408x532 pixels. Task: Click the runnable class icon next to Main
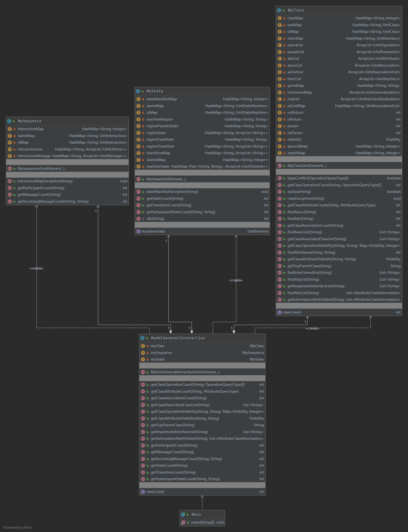point(183,514)
